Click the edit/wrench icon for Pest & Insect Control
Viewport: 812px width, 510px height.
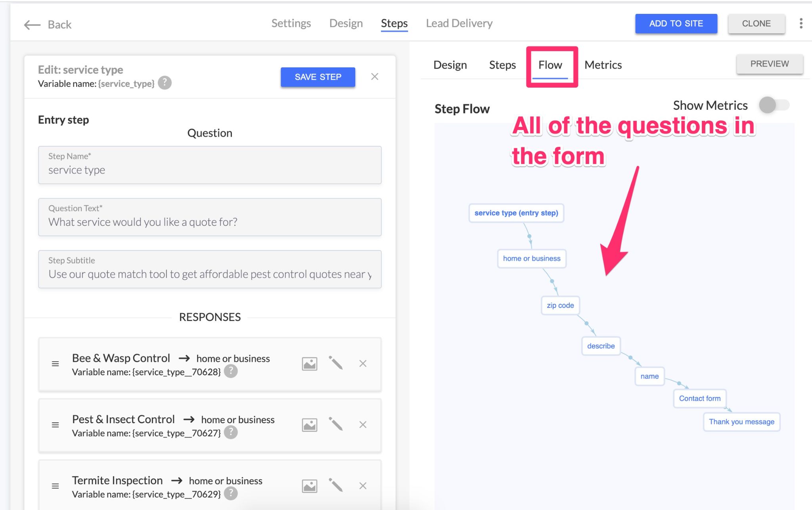335,425
